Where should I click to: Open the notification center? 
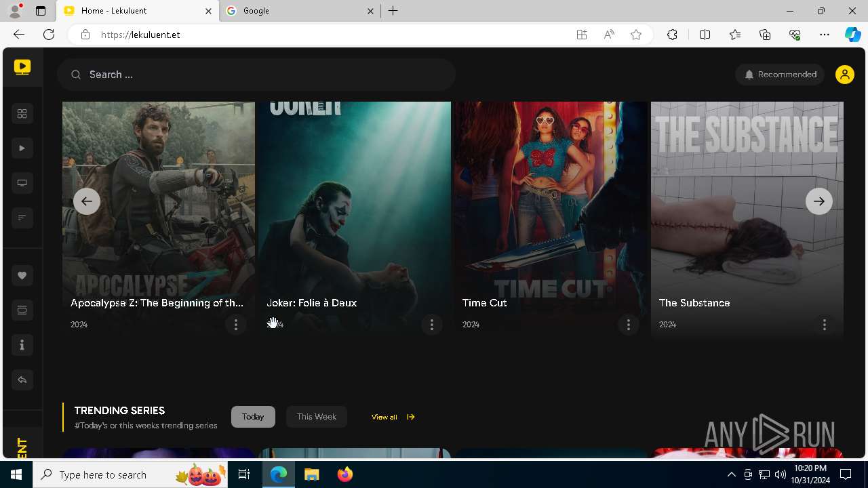coord(846,474)
